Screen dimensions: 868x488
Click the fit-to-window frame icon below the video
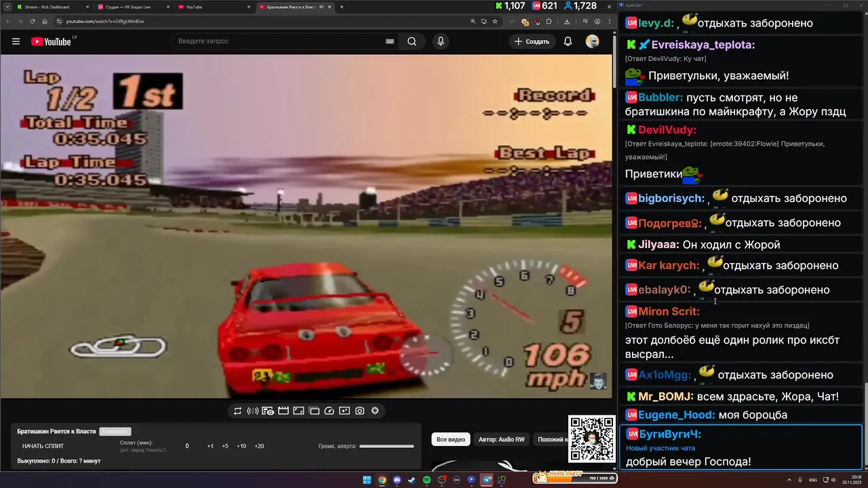click(x=298, y=411)
